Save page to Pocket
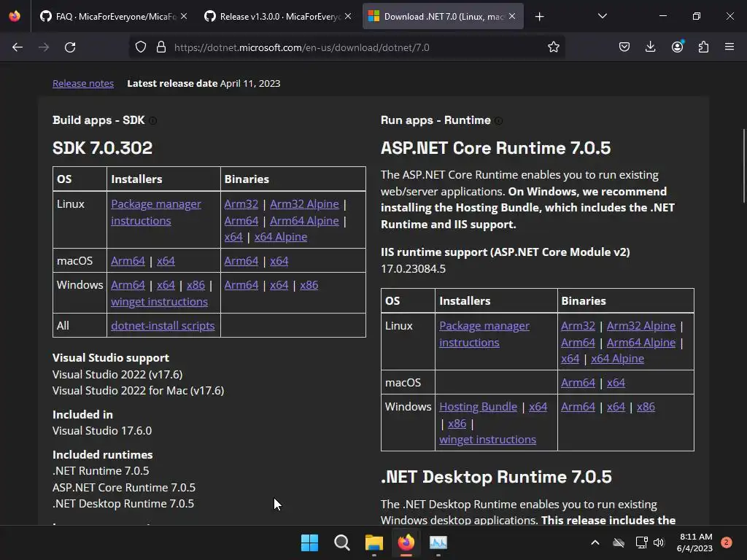This screenshot has height=560, width=747. (x=624, y=47)
